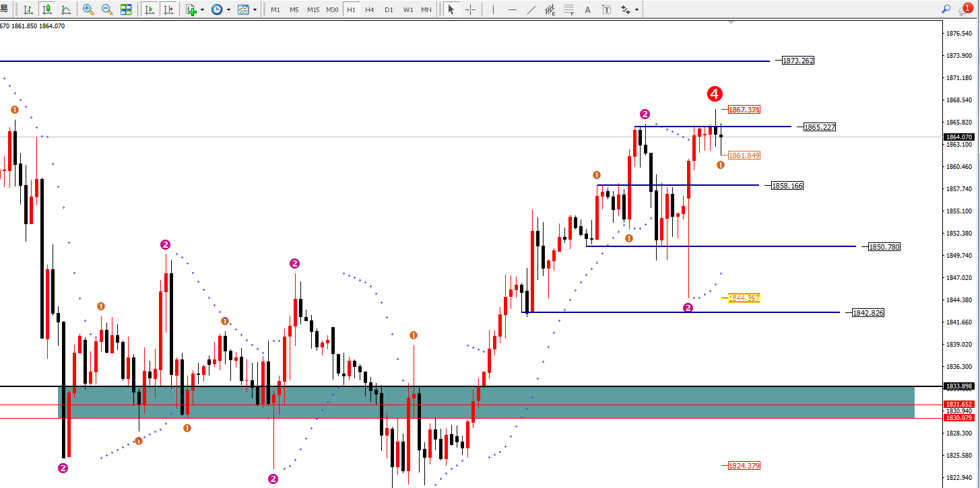This screenshot has width=980, height=488.
Task: Click the search magnifier icon
Action: click(x=946, y=9)
